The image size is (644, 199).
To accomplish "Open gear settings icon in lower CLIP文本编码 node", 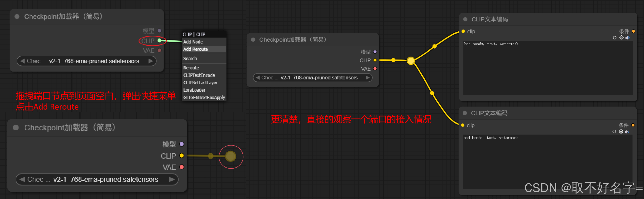I will [x=621, y=131].
